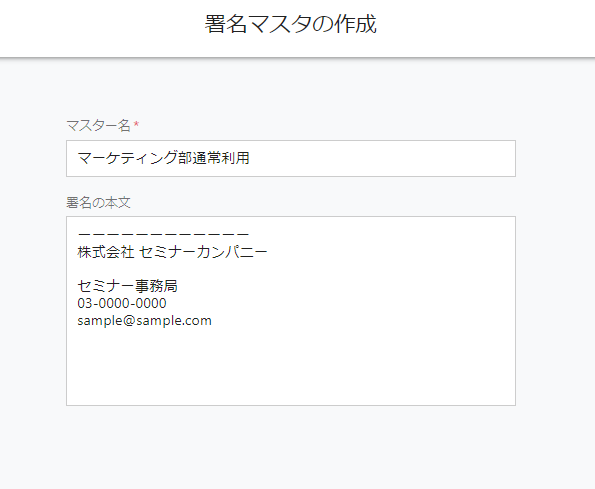Place cursor on セミナーカンパニー company name text
The image size is (595, 489).
click(203, 252)
